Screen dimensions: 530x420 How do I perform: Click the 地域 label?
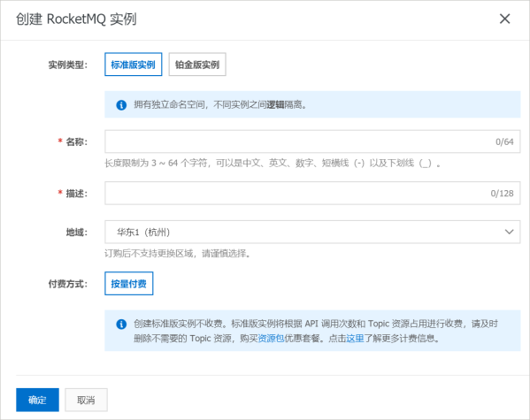[x=77, y=233]
